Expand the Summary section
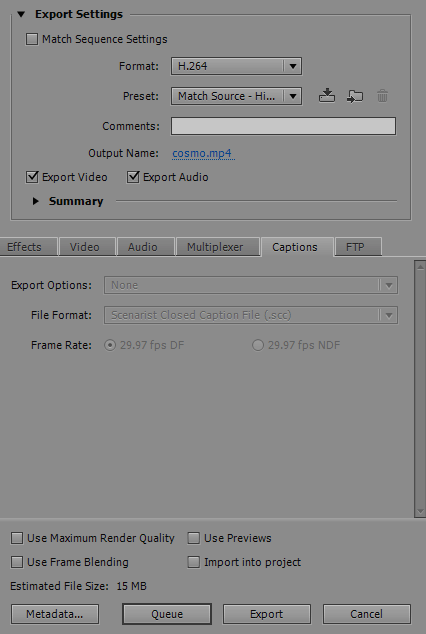426x634 pixels. (36, 201)
